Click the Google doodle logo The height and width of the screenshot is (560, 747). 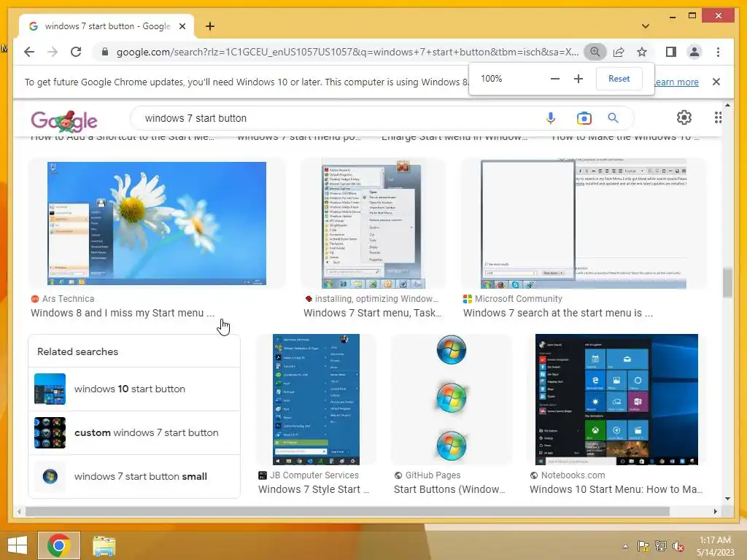pos(64,121)
